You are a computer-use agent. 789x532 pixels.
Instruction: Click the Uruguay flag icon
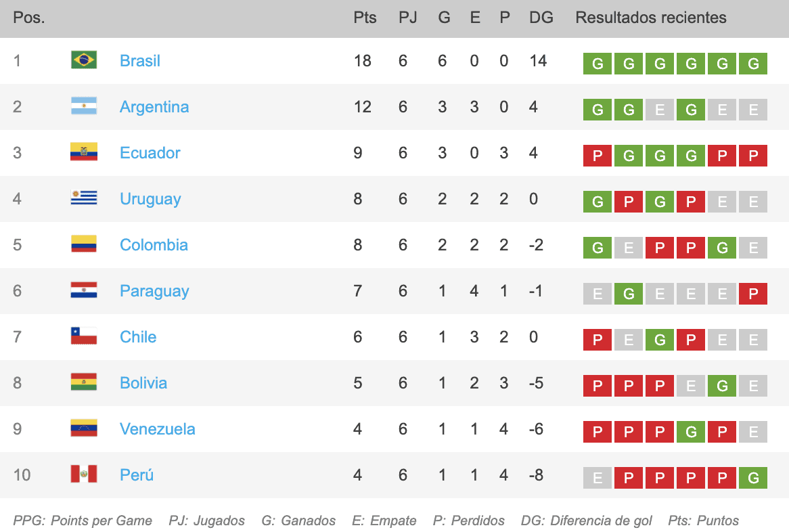[x=84, y=198]
